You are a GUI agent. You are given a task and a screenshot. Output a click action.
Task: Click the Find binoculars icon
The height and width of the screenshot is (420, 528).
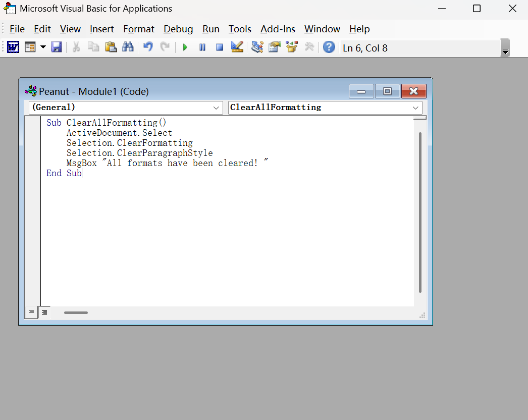point(128,47)
